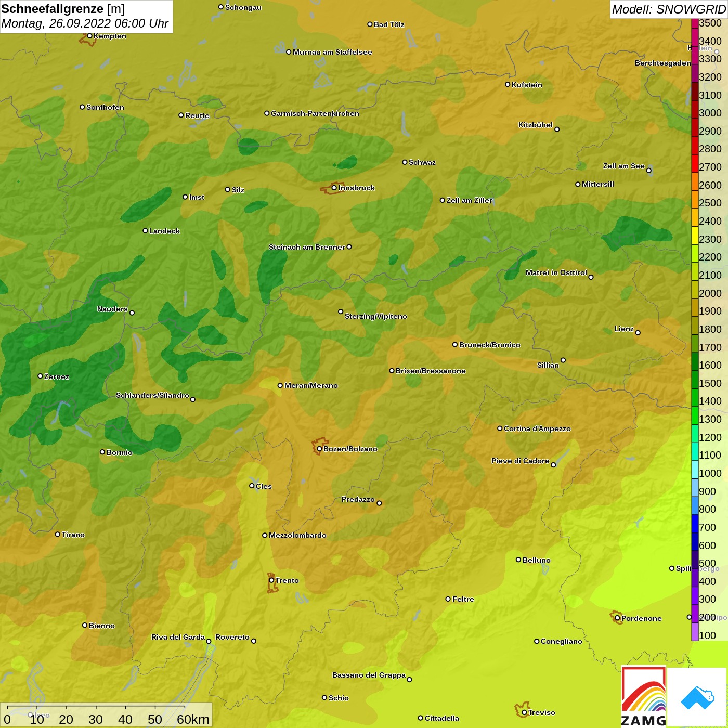Image resolution: width=728 pixels, height=728 pixels.
Task: Click the ZAMG logo
Action: (x=643, y=697)
